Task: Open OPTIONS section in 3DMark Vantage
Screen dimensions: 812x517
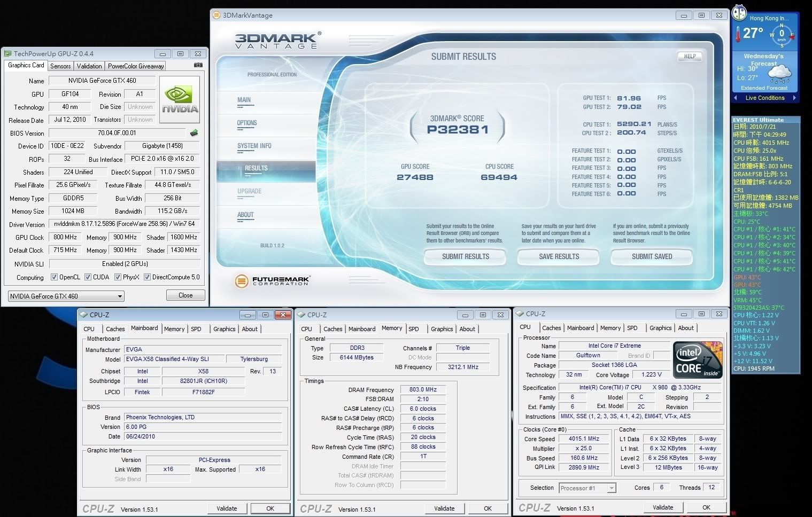Action: pyautogui.click(x=247, y=123)
